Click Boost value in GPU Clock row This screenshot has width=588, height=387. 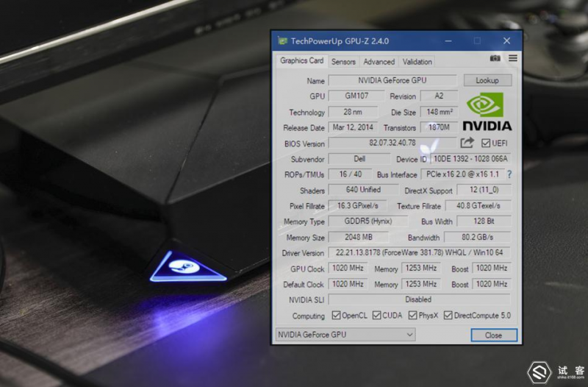(492, 268)
